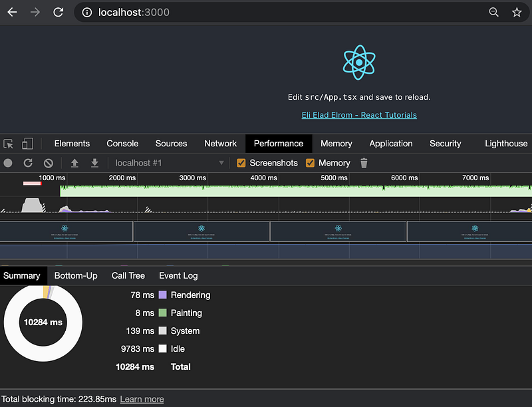Screen dimensions: 532x407
Task: Click the React logo on the page
Action: (359, 63)
